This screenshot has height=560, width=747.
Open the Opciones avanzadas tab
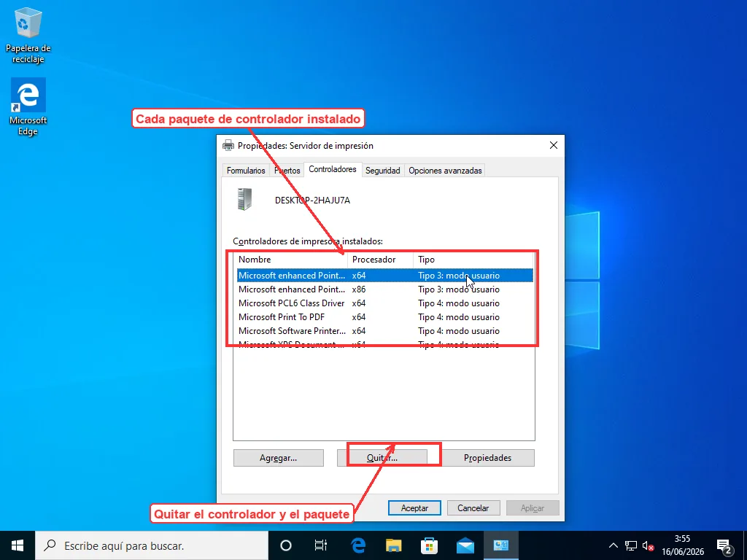(445, 171)
